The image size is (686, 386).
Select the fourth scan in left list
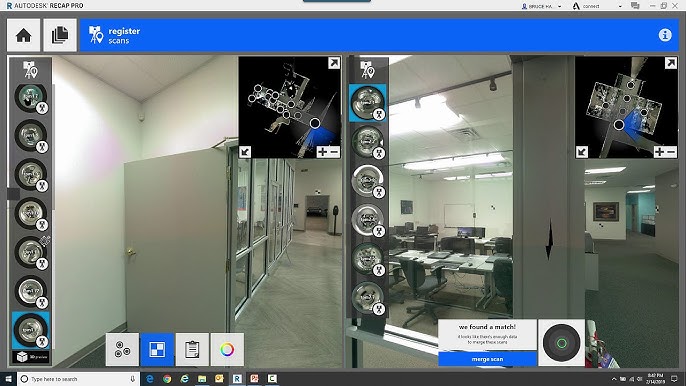click(x=31, y=214)
